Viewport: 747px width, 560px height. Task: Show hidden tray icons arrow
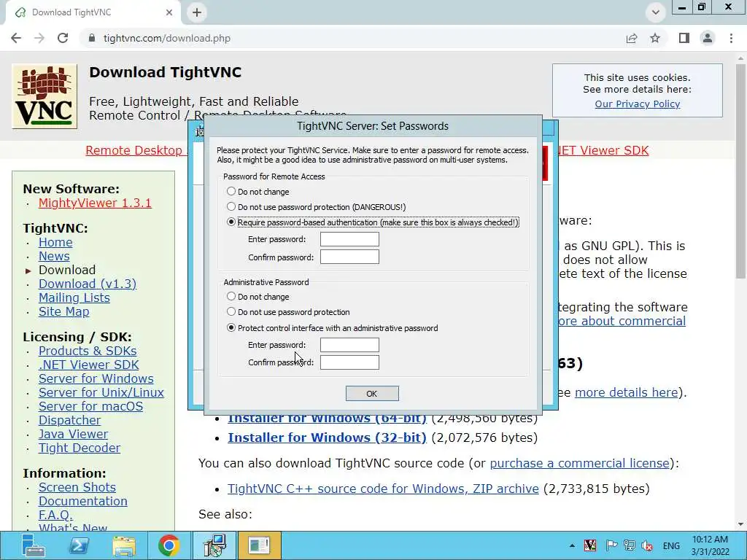coord(572,545)
